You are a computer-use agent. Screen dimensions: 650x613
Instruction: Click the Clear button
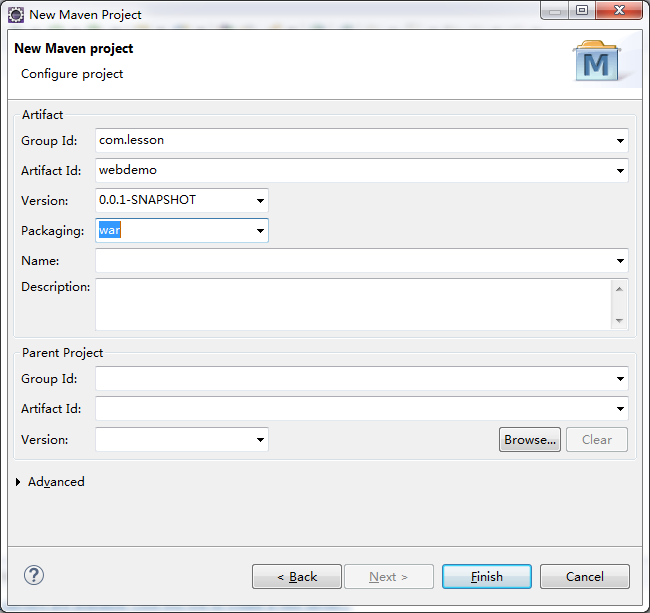tap(597, 440)
